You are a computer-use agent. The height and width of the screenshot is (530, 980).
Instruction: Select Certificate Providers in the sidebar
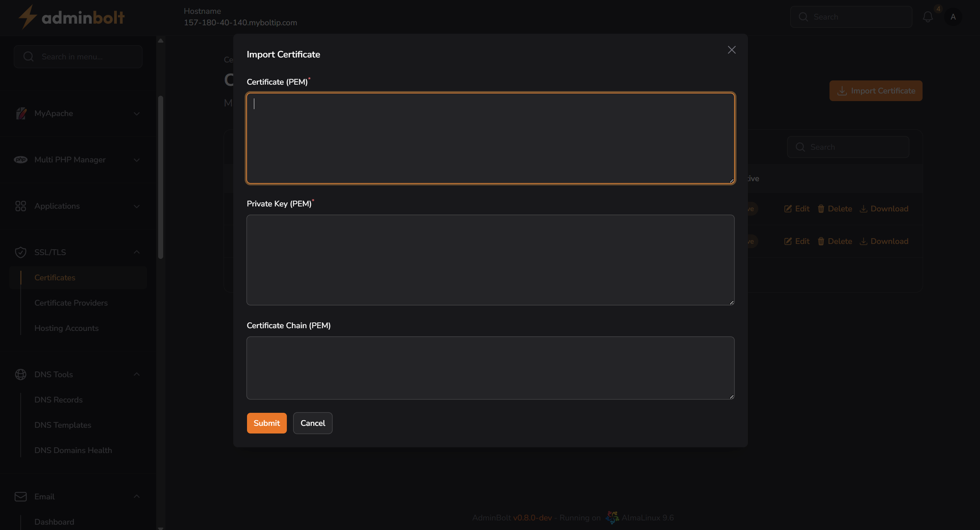click(x=70, y=303)
